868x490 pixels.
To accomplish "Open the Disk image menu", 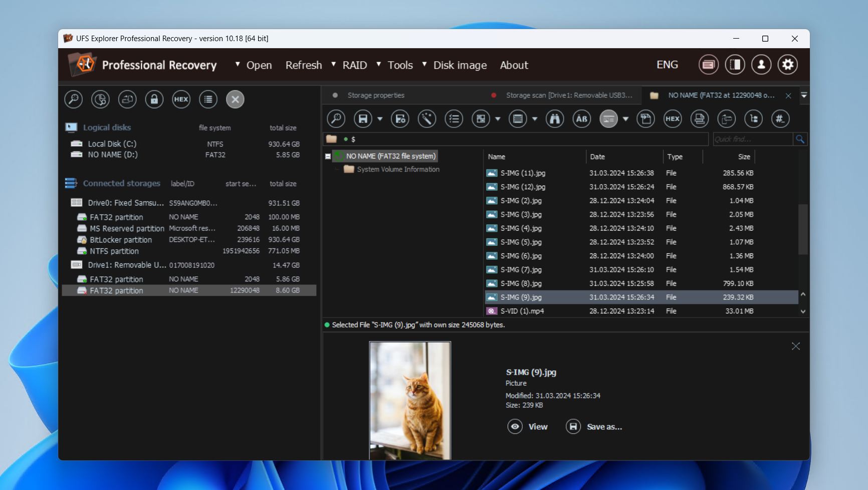I will click(x=460, y=65).
